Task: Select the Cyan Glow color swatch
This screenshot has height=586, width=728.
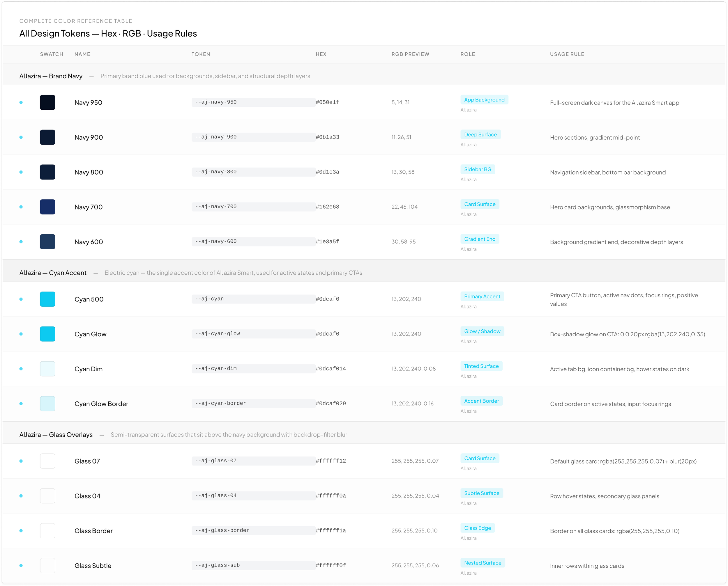Action: coord(48,334)
